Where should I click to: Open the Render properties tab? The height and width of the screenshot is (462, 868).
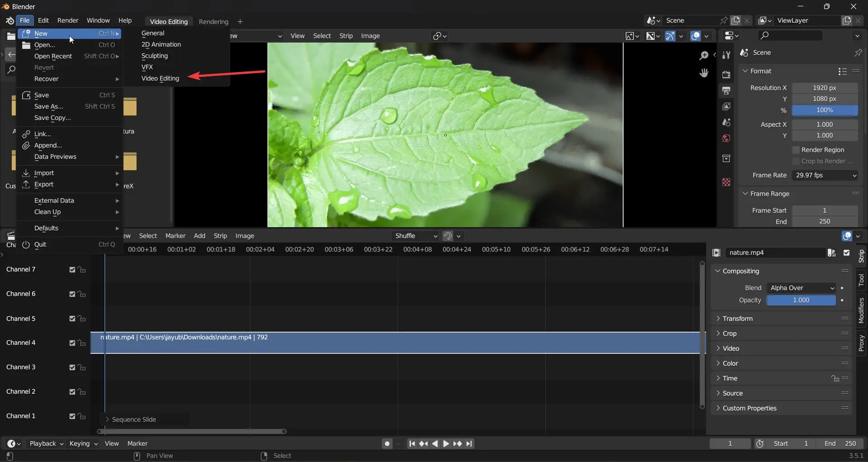click(727, 75)
